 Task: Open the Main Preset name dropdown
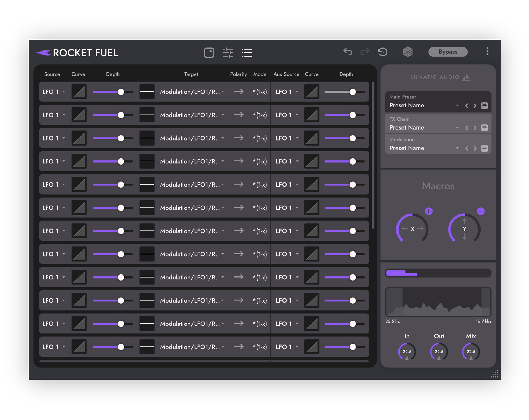[x=457, y=105]
